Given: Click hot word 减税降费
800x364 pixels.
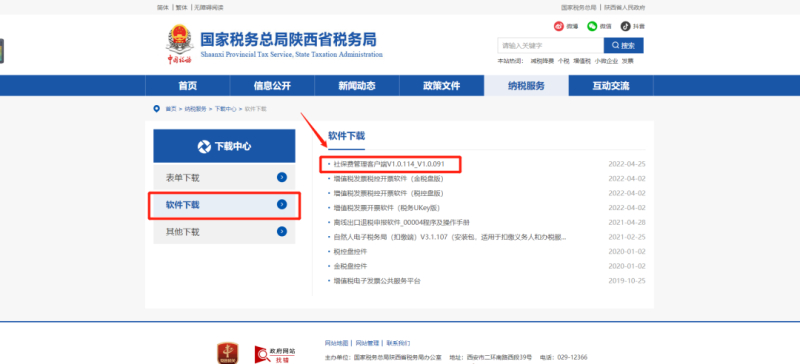Looking at the screenshot, I should [x=541, y=61].
